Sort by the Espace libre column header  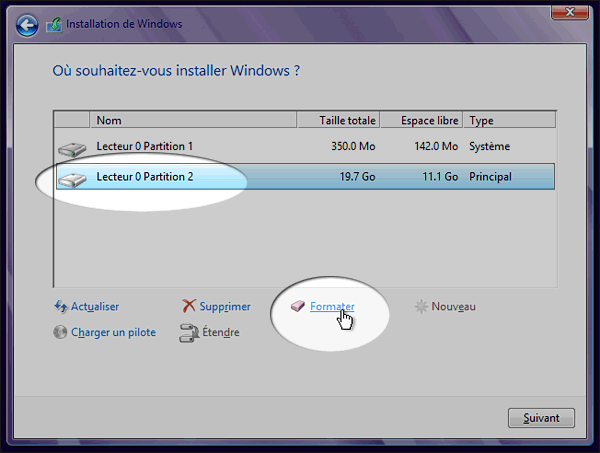pyautogui.click(x=421, y=120)
